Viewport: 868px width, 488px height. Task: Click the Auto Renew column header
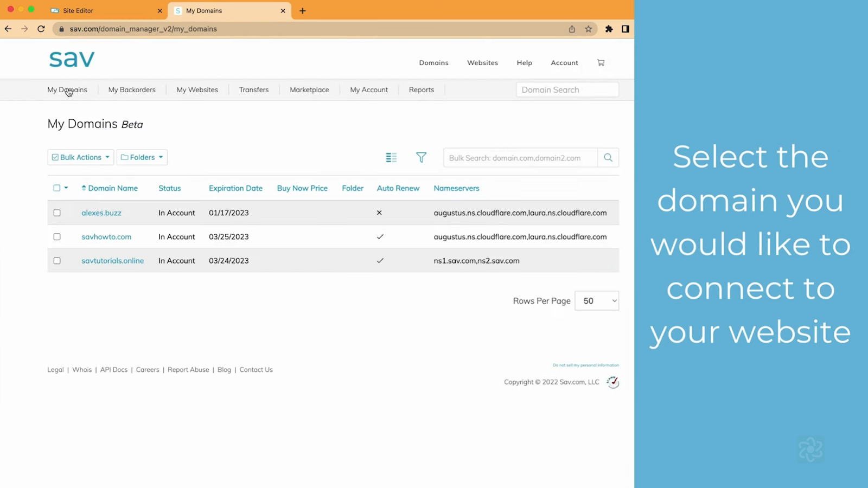398,188
